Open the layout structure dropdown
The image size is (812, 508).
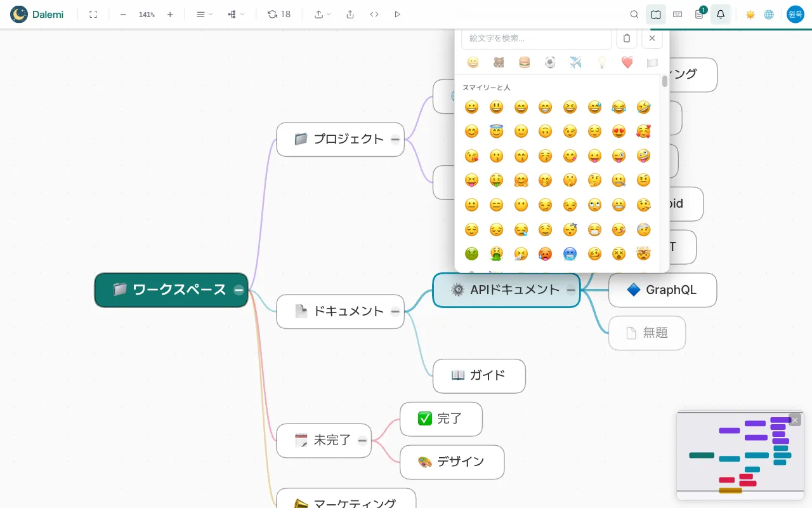[236, 14]
